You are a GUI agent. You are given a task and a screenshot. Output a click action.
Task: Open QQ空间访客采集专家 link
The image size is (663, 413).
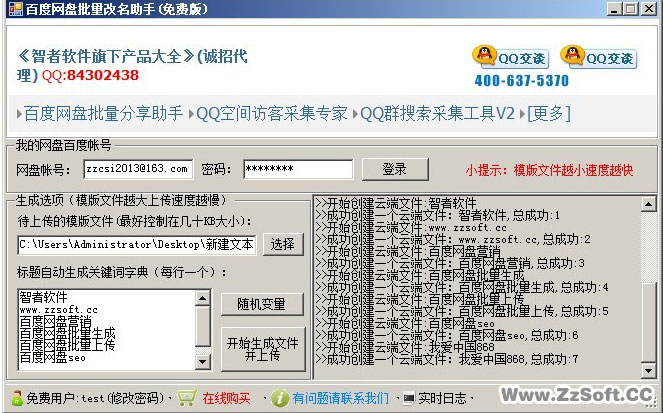point(272,114)
